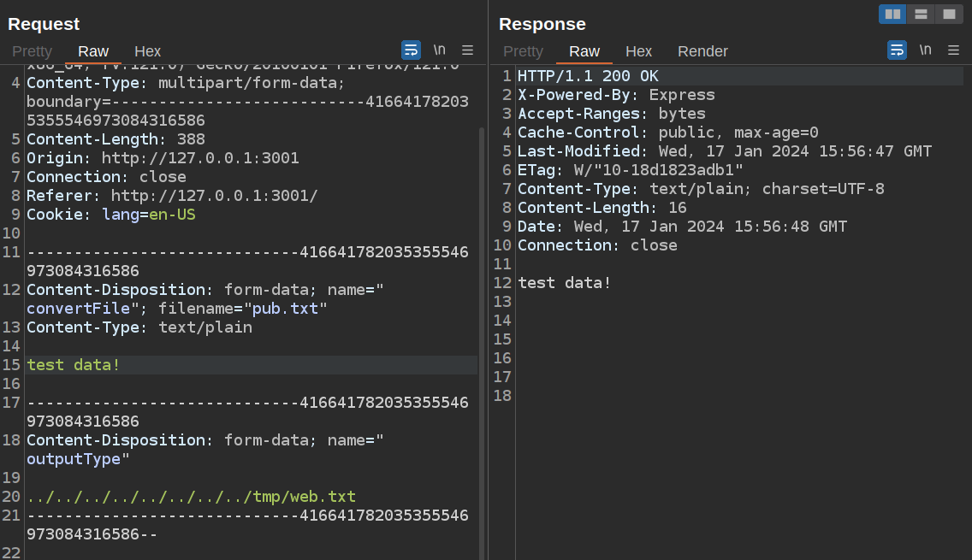
Task: Click the 'HTTP/1.1 200 OK' response line
Action: [x=588, y=76]
